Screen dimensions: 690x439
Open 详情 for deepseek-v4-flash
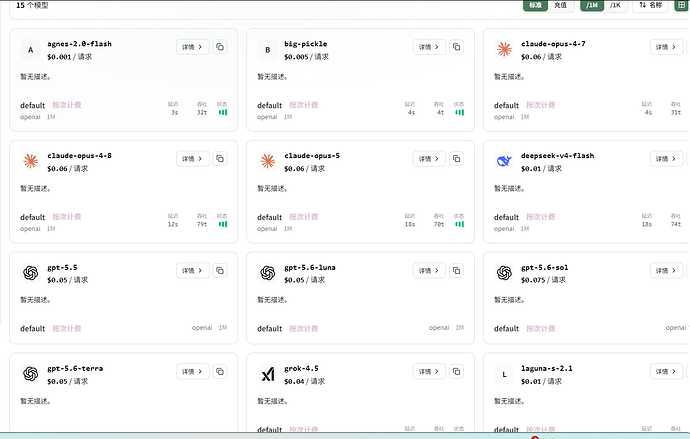[666, 158]
